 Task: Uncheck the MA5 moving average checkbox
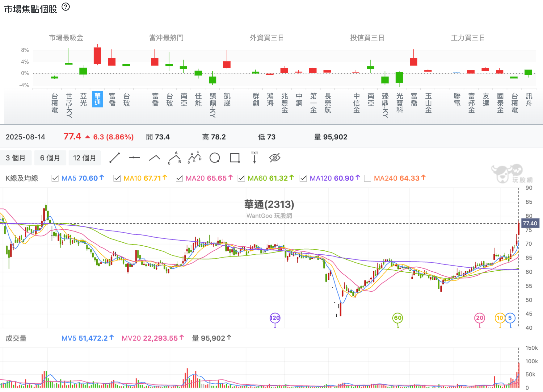[55, 178]
